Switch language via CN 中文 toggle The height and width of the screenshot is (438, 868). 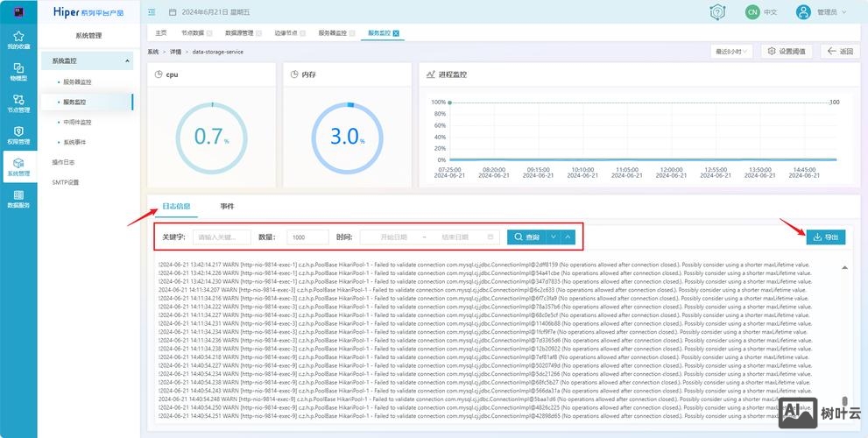[x=761, y=12]
